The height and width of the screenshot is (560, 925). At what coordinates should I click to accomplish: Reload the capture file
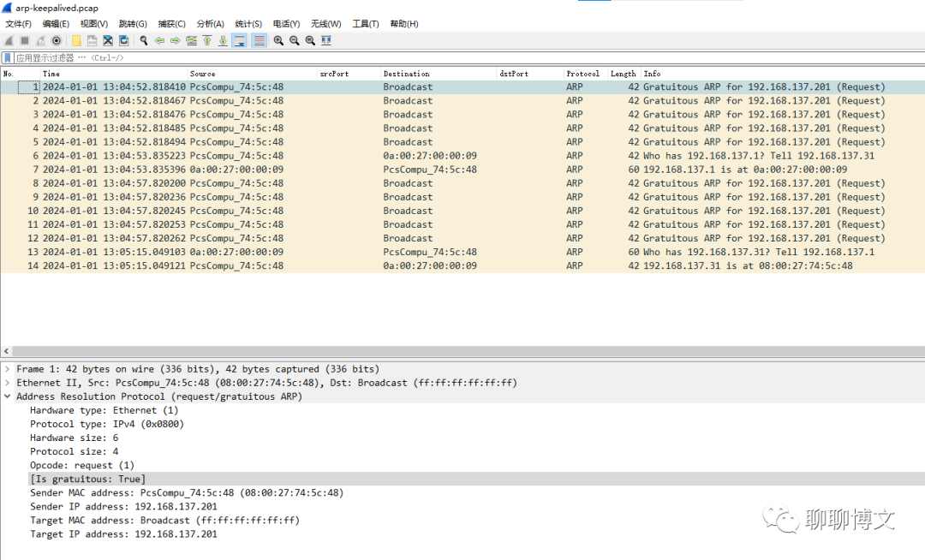[124, 41]
